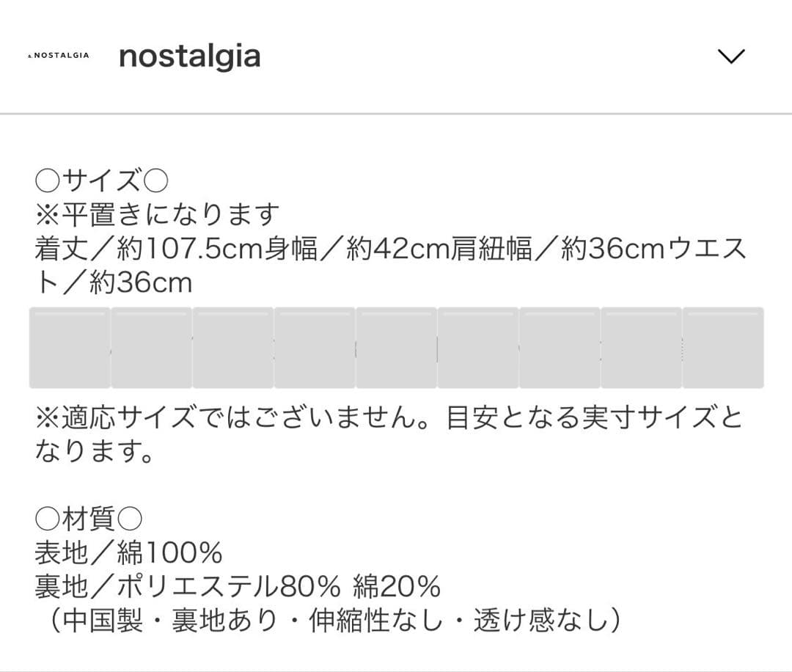Click the &NOSTALGIA brand logo
This screenshot has width=792, height=672.
click(x=58, y=56)
